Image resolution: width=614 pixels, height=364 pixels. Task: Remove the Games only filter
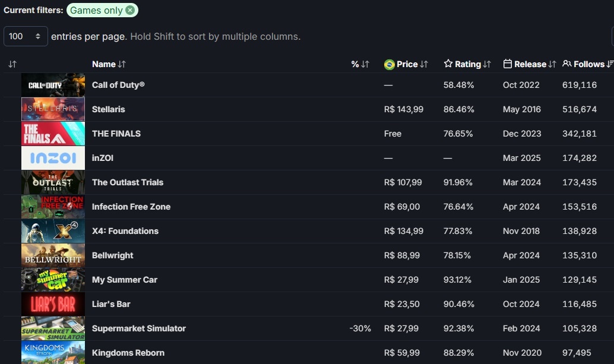coord(130,11)
